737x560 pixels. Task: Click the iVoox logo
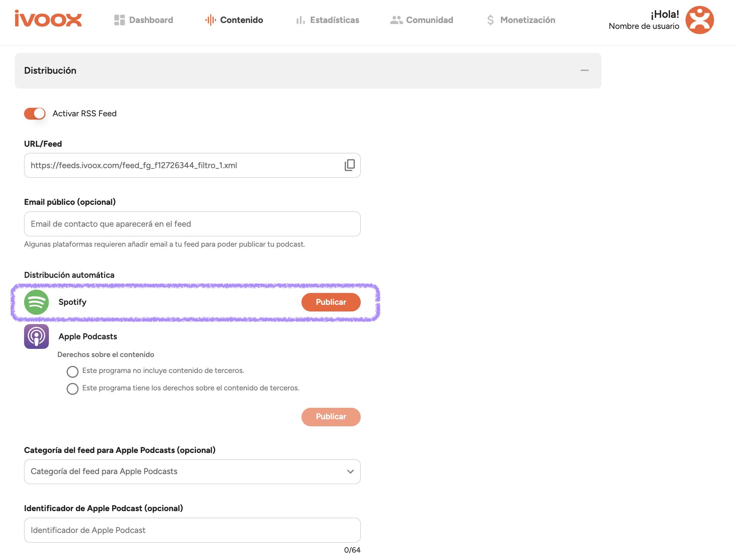click(48, 19)
